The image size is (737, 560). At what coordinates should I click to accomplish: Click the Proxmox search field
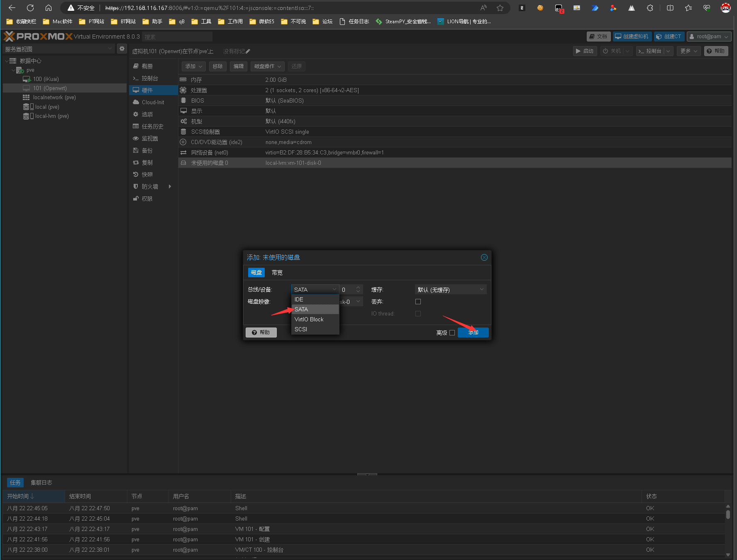click(177, 37)
